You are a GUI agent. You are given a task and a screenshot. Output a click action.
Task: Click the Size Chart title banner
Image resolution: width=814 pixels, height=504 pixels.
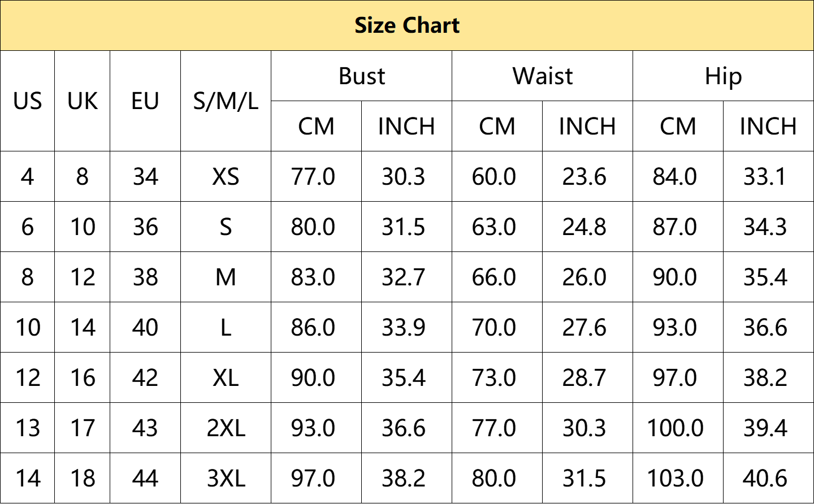coord(407,25)
